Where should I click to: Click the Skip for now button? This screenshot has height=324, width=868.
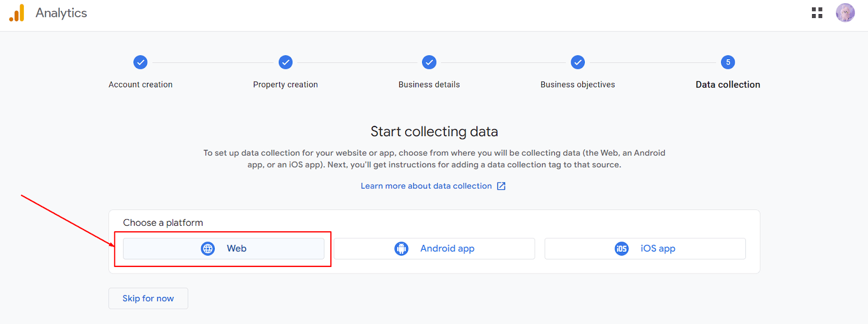pyautogui.click(x=148, y=298)
